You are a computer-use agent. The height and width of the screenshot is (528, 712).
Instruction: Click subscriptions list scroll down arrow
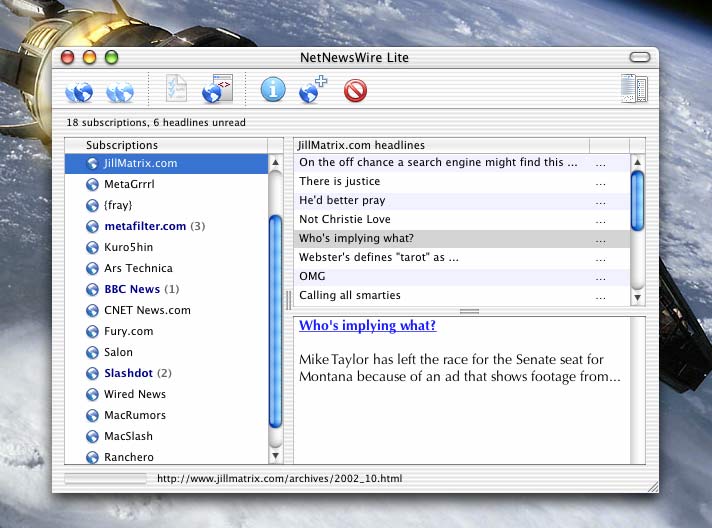(x=275, y=455)
